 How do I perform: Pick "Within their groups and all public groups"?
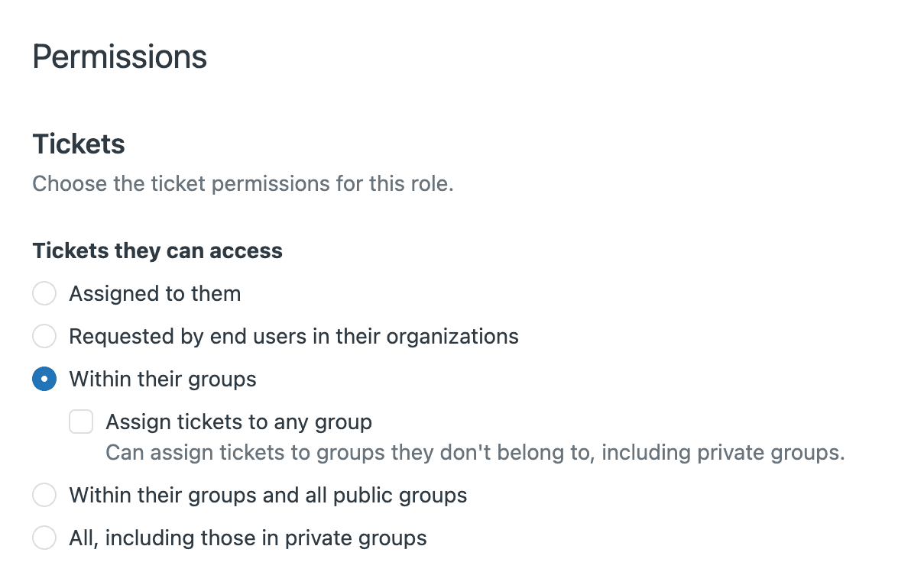coord(44,495)
